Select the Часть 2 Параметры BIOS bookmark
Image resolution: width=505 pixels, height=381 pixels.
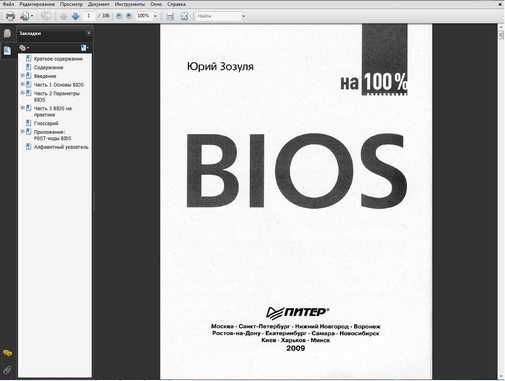click(x=57, y=96)
